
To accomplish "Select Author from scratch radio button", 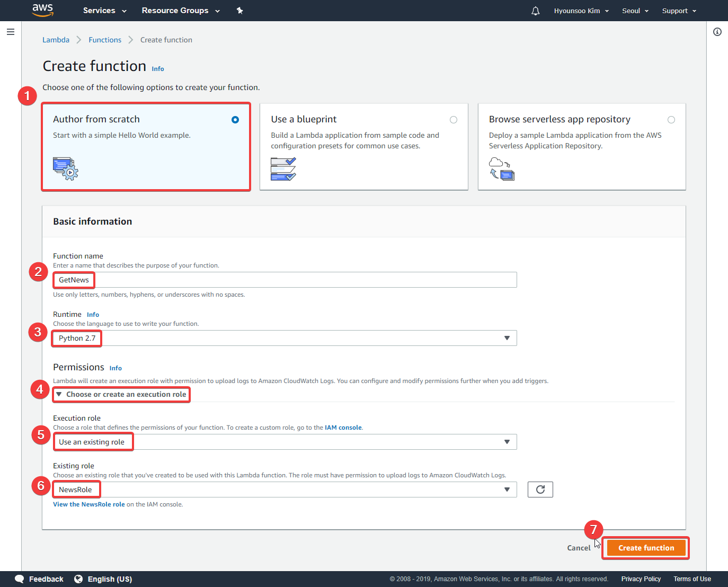I will [x=235, y=120].
